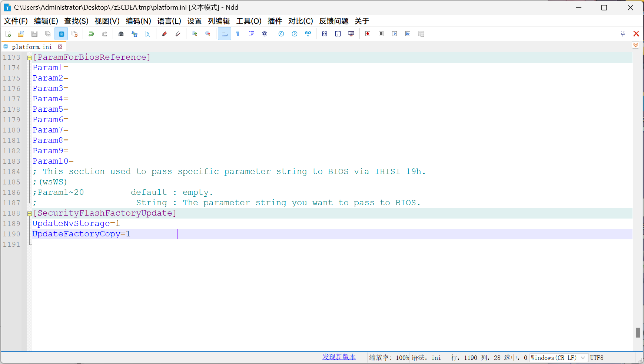Click the save all files icon
Screen dimensions: 644x364
48,34
